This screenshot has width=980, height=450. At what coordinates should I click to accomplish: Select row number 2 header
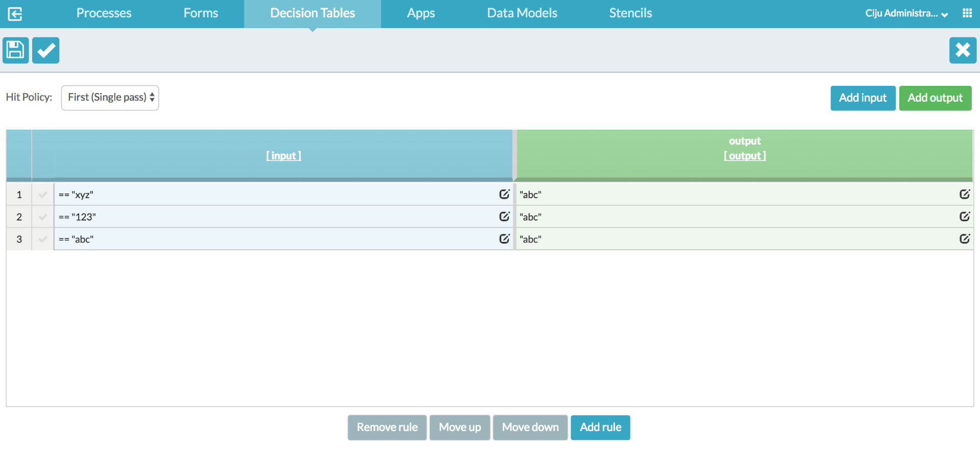click(19, 217)
